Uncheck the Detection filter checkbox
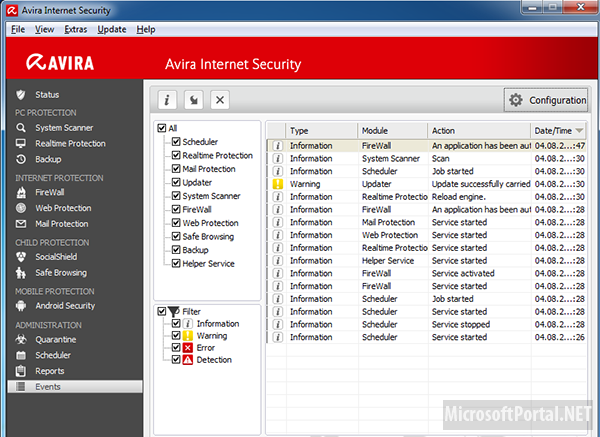This screenshot has height=437, width=600. (x=176, y=360)
